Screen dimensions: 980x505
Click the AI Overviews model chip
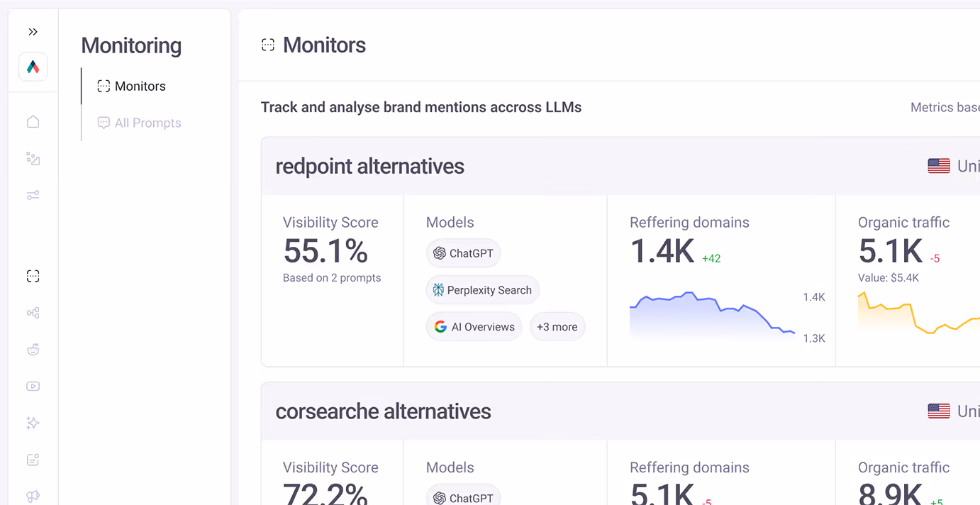[x=474, y=327]
